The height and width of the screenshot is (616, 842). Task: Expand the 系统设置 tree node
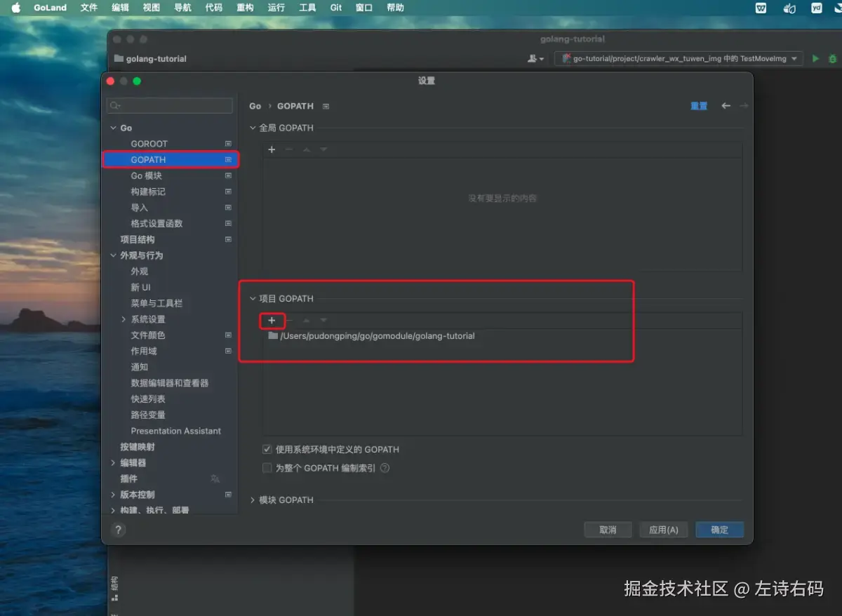[124, 319]
